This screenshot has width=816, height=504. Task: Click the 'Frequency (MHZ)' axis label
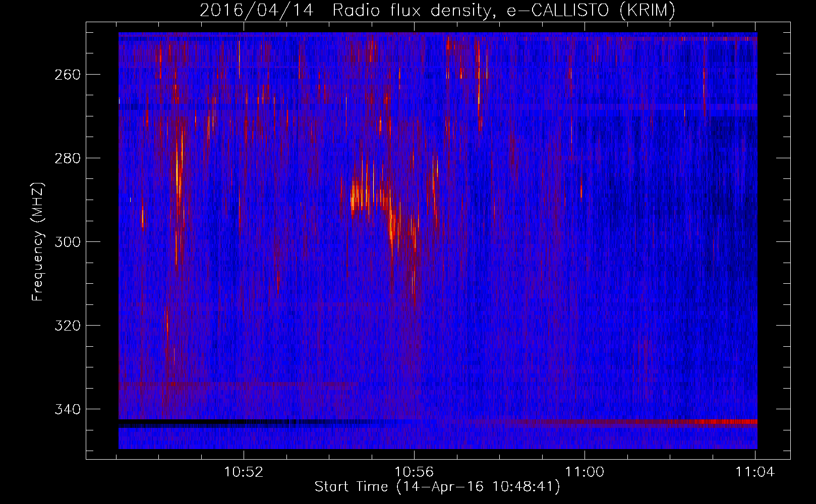(38, 241)
